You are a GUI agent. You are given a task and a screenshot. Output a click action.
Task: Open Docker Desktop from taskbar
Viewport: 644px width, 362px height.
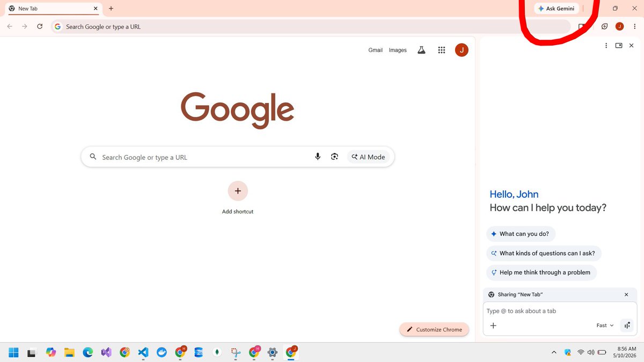[162, 352]
